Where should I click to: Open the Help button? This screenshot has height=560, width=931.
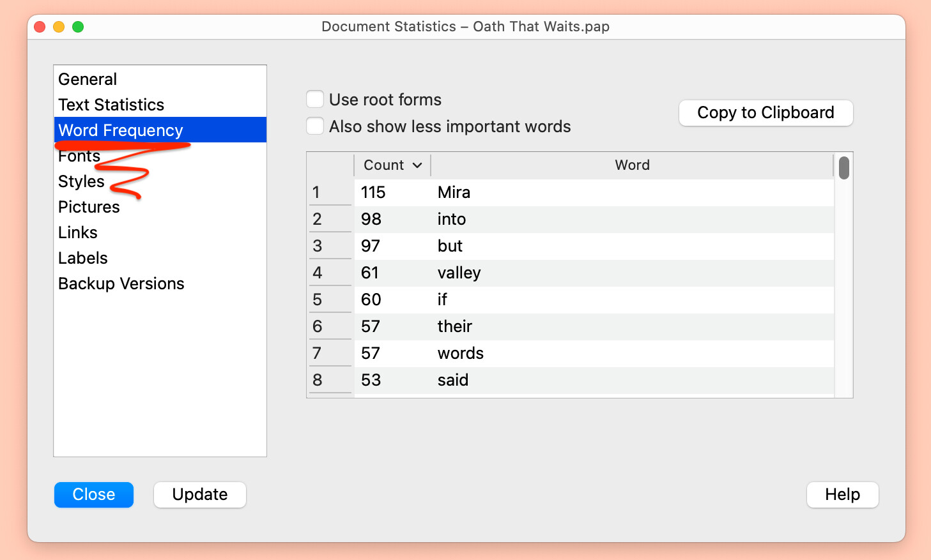point(842,495)
